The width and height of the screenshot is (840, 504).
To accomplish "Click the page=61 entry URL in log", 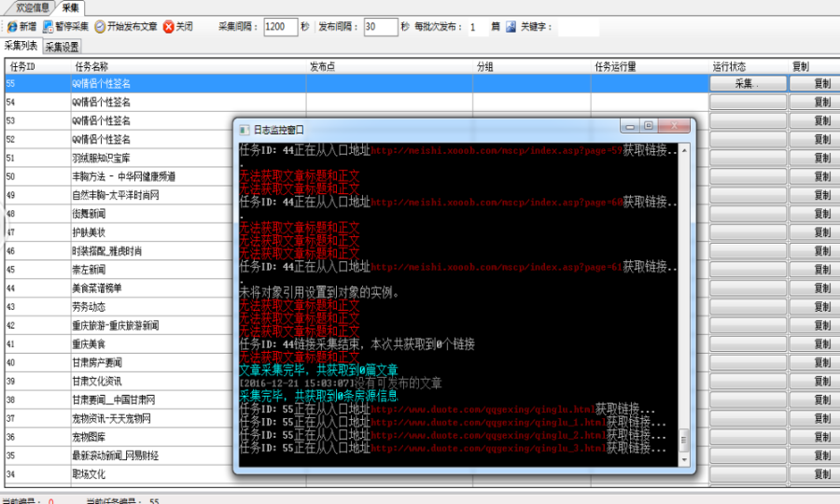I will 497,267.
